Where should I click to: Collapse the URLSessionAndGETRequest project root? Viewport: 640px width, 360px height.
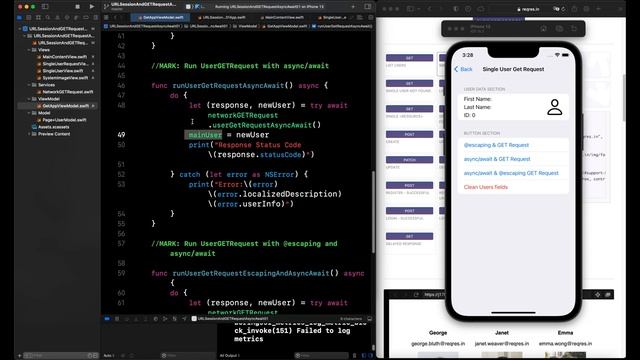[20, 29]
